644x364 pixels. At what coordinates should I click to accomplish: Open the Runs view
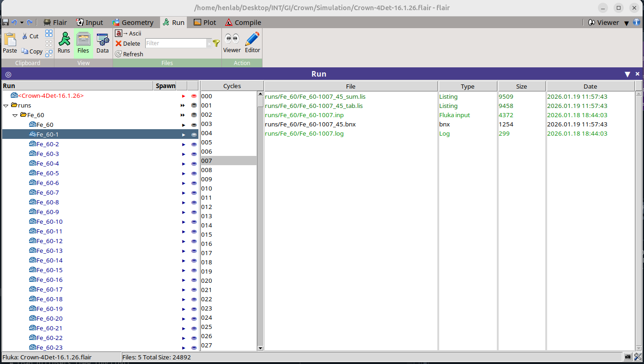(64, 42)
